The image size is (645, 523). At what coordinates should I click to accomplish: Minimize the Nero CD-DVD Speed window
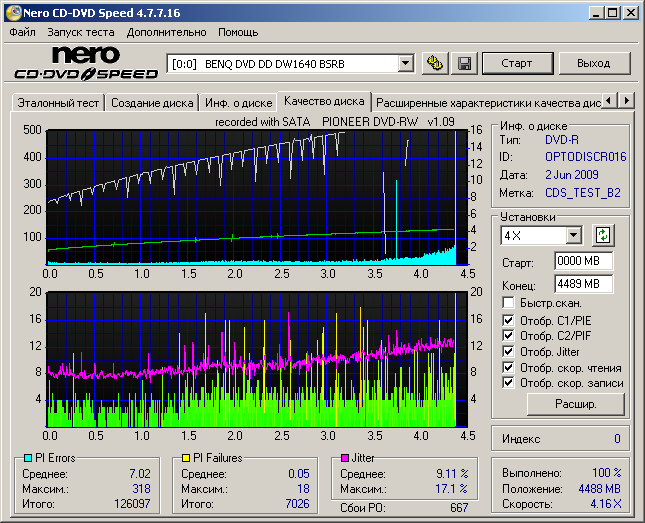click(597, 13)
